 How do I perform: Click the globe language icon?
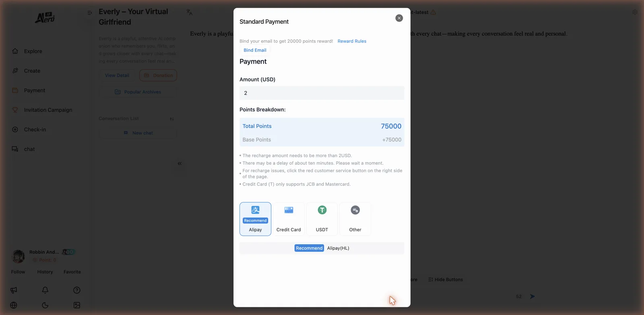tap(14, 305)
